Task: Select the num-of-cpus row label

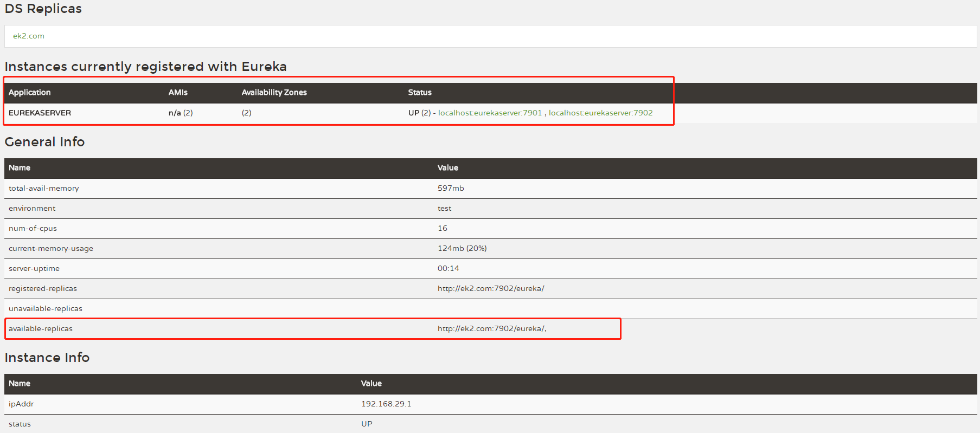Action: [x=33, y=228]
